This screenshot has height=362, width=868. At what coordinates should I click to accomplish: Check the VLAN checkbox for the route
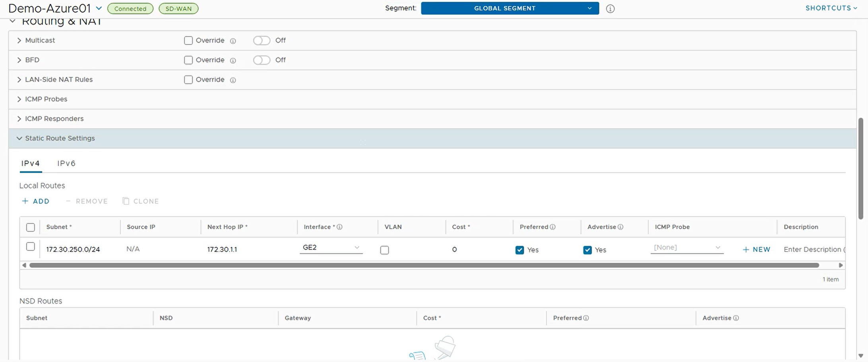(x=384, y=250)
